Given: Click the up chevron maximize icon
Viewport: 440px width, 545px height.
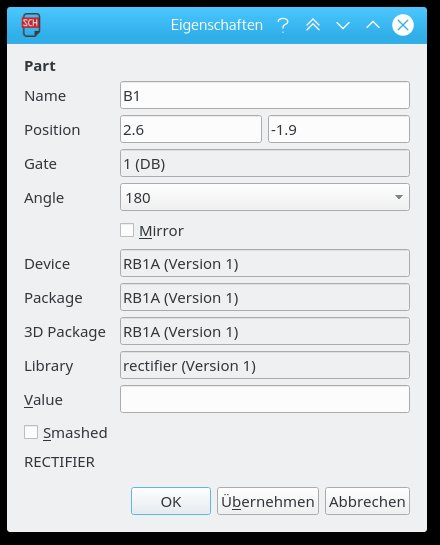Looking at the screenshot, I should click(x=373, y=25).
